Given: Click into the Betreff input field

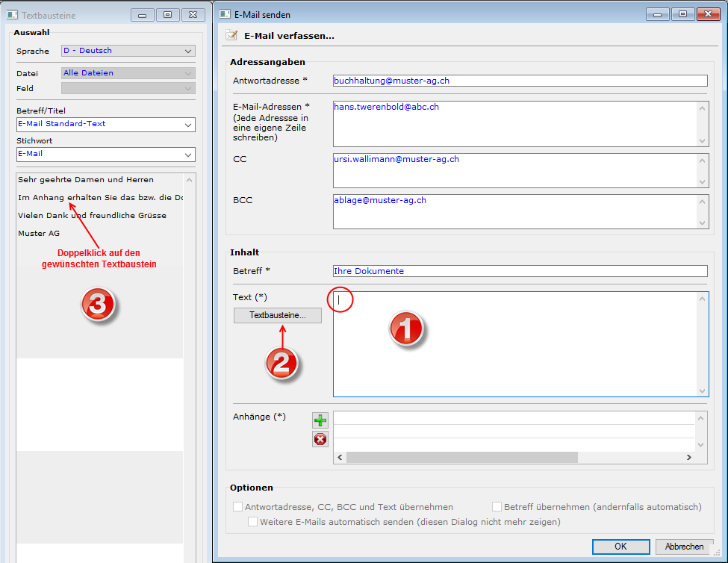Looking at the screenshot, I should pyautogui.click(x=520, y=271).
